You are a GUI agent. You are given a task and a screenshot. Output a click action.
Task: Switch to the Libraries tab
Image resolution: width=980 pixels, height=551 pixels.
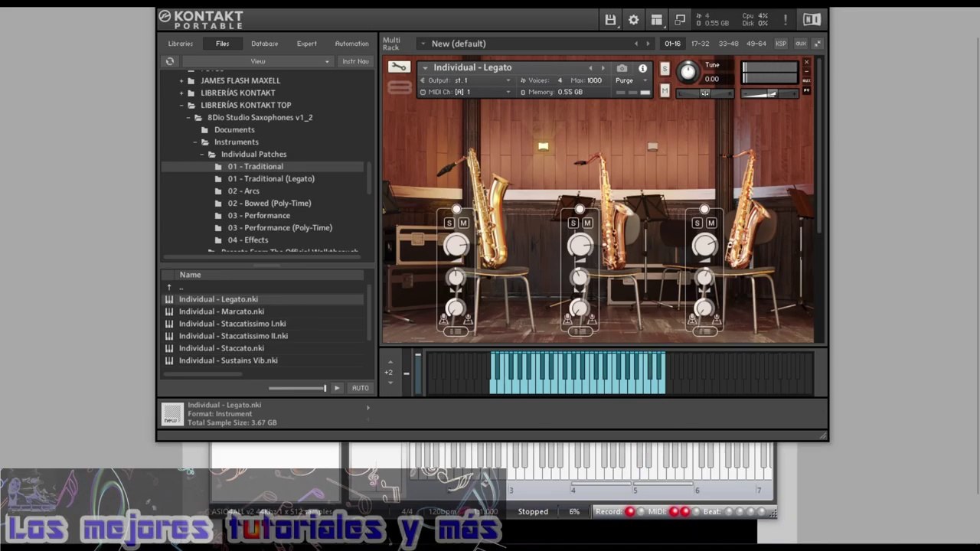[181, 44]
